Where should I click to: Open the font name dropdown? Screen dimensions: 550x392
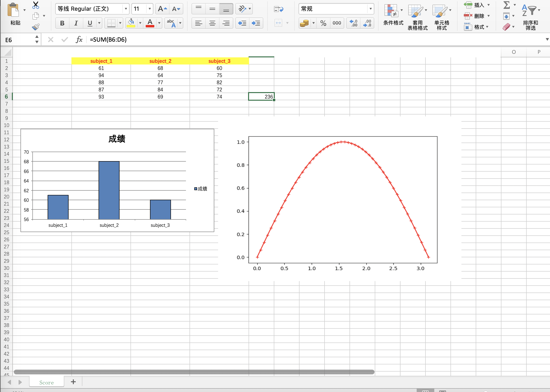tap(126, 9)
